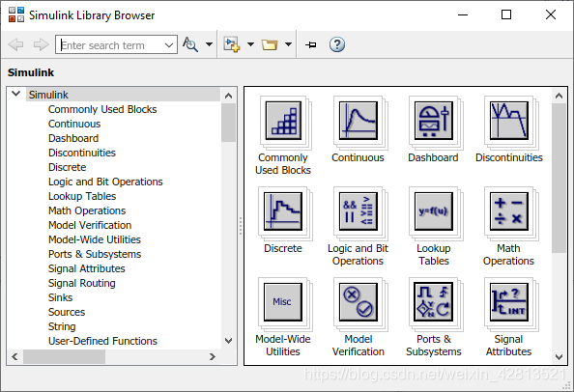Open the Model-Wide Utilities Misc icon

[x=283, y=302]
